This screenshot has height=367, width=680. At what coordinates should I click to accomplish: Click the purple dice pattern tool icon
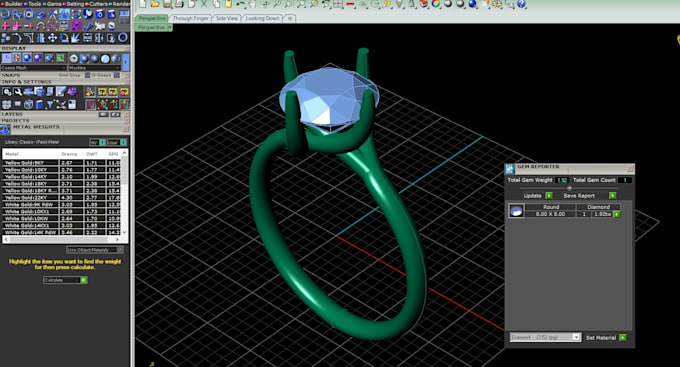[x=76, y=26]
